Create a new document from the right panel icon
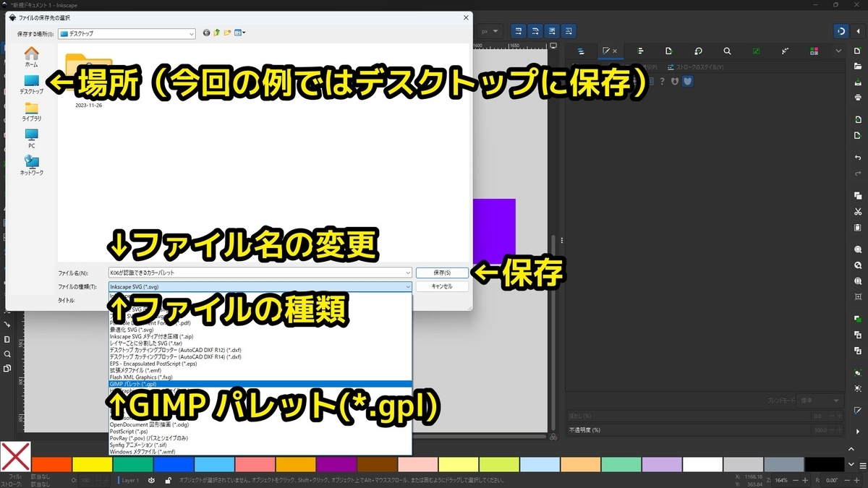Screen dimensions: 868x488 (x=858, y=51)
